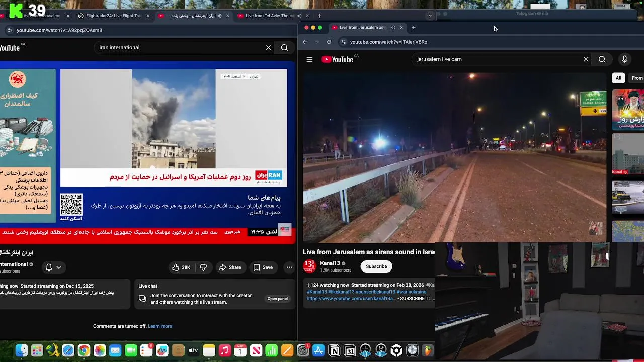Clear the 'iran international' search text
This screenshot has width=644, height=362.
(x=268, y=47)
